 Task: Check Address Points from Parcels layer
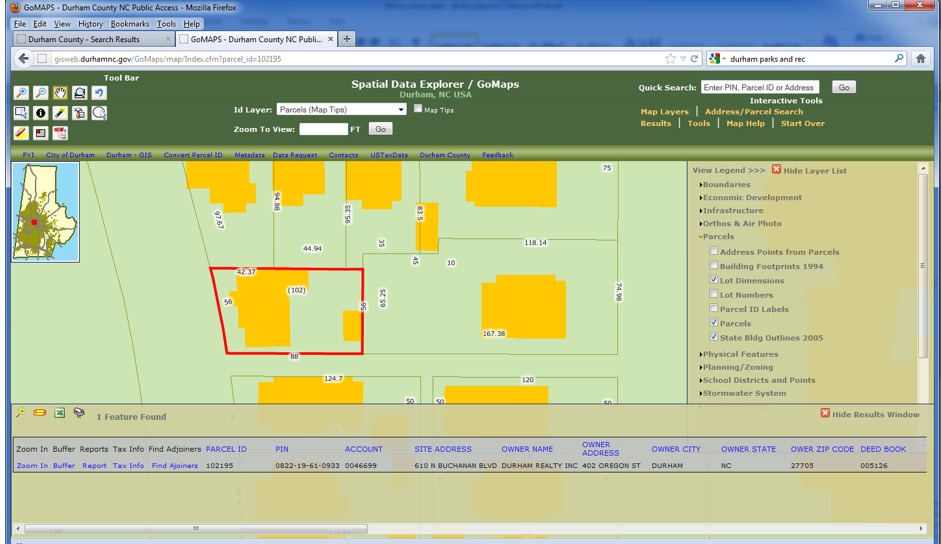click(x=714, y=251)
